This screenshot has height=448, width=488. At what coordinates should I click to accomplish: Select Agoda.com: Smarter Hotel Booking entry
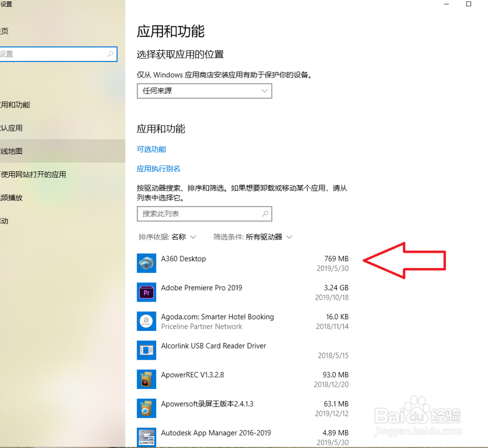tap(217, 317)
